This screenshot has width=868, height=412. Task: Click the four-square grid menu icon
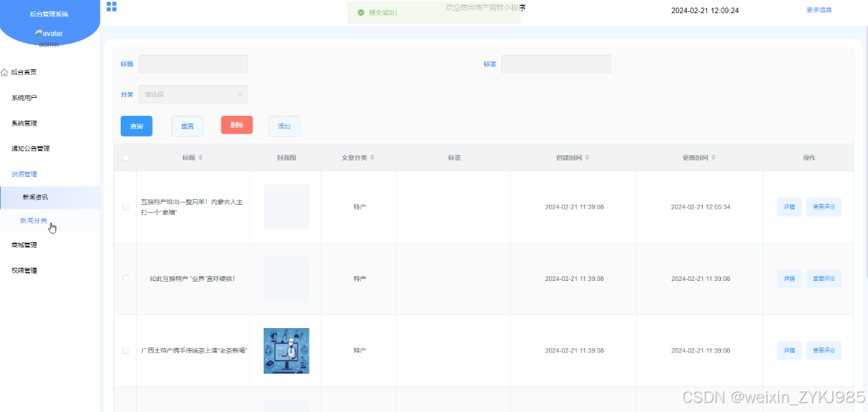(x=112, y=7)
